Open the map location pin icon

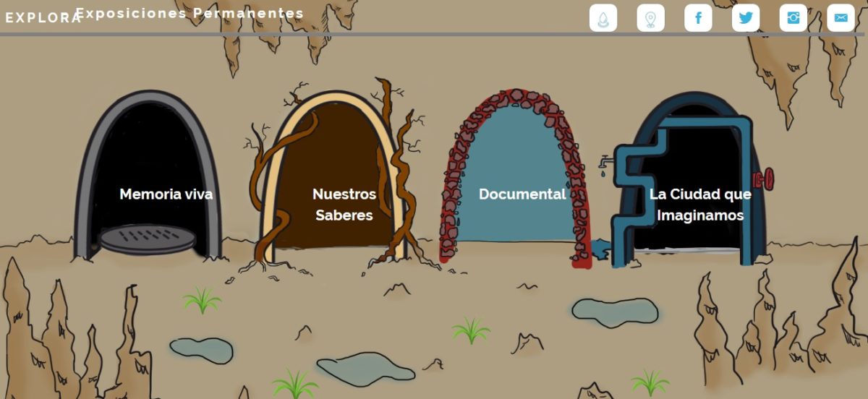coord(650,18)
